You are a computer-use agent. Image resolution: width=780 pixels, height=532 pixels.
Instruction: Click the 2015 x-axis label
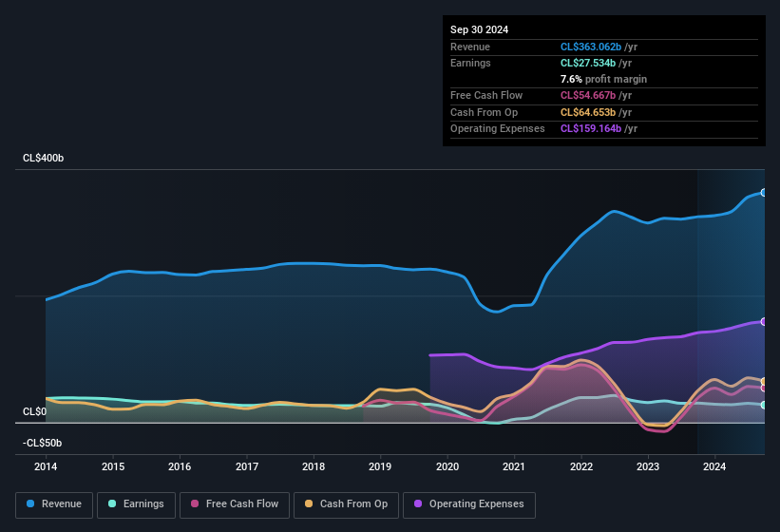[x=113, y=466]
